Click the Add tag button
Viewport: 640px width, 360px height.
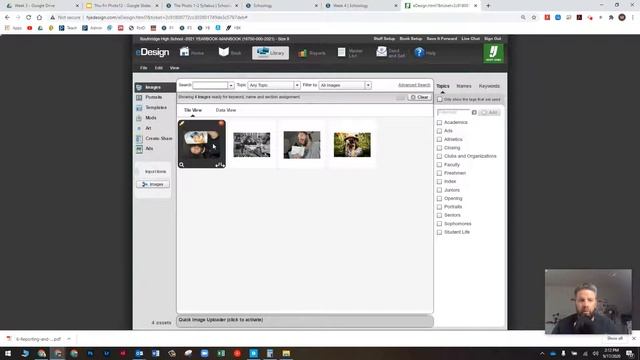click(x=489, y=112)
